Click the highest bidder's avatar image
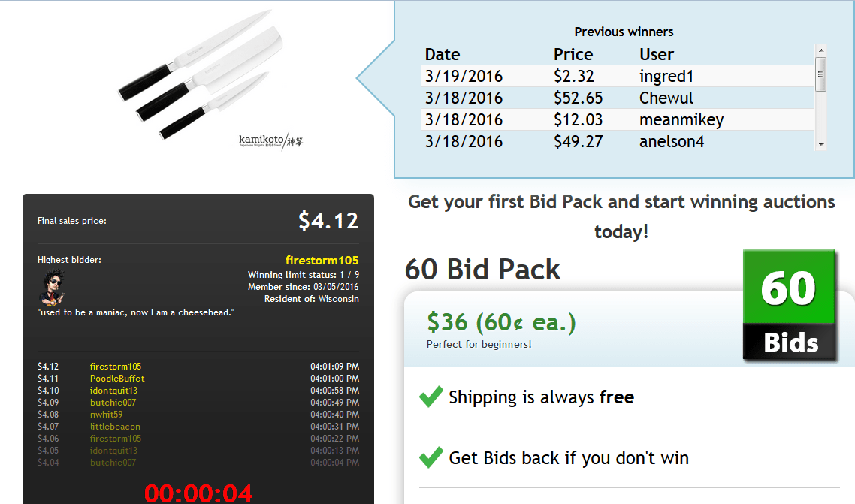 click(x=53, y=287)
